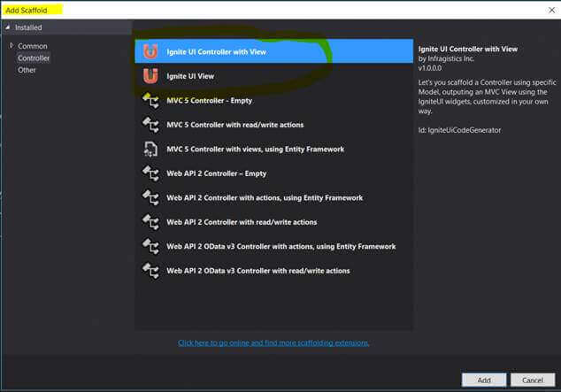Image resolution: width=561 pixels, height=392 pixels.
Task: Click the by Infragistics Inc. text
Action: (447, 58)
